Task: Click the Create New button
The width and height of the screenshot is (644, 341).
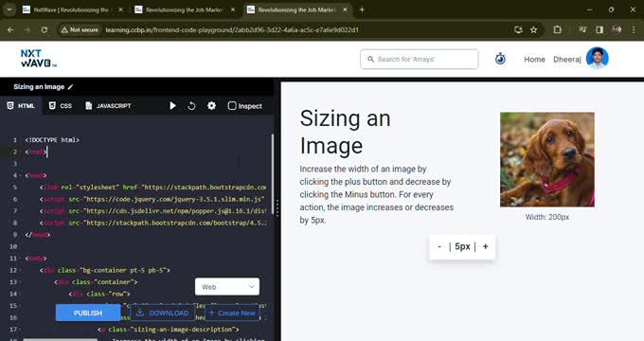Action: point(232,314)
